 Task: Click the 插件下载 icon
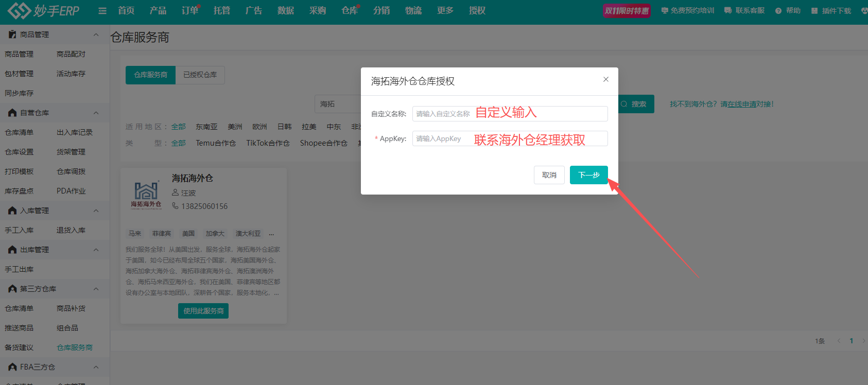pyautogui.click(x=814, y=11)
